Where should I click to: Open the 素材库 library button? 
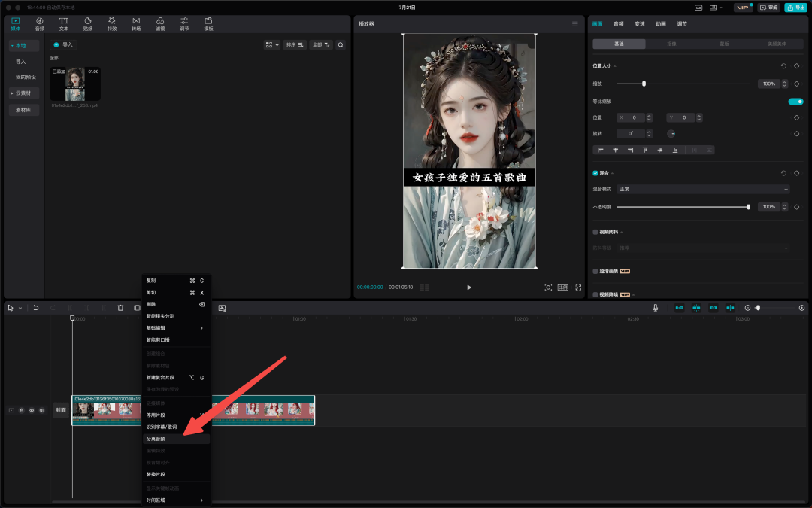click(x=24, y=110)
